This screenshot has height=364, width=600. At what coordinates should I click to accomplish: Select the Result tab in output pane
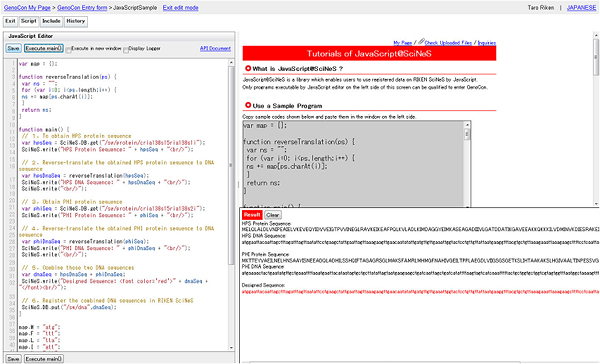[x=252, y=215]
